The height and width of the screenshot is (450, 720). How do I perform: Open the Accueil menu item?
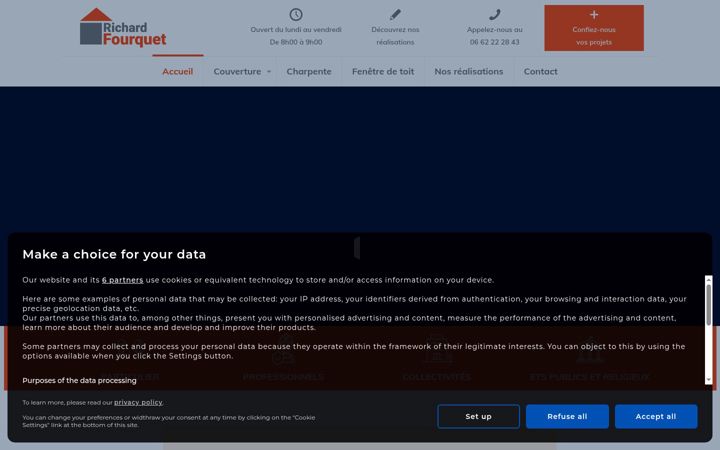coord(178,72)
